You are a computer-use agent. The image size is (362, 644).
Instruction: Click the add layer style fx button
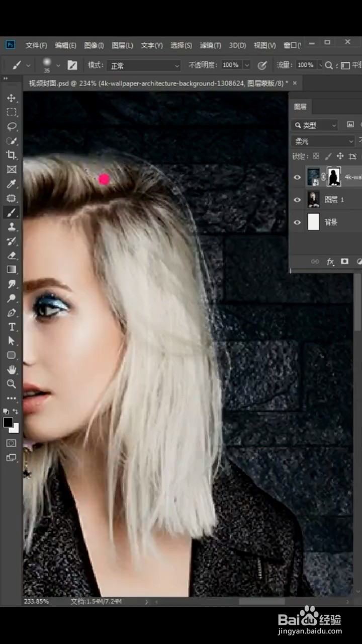pos(330,262)
